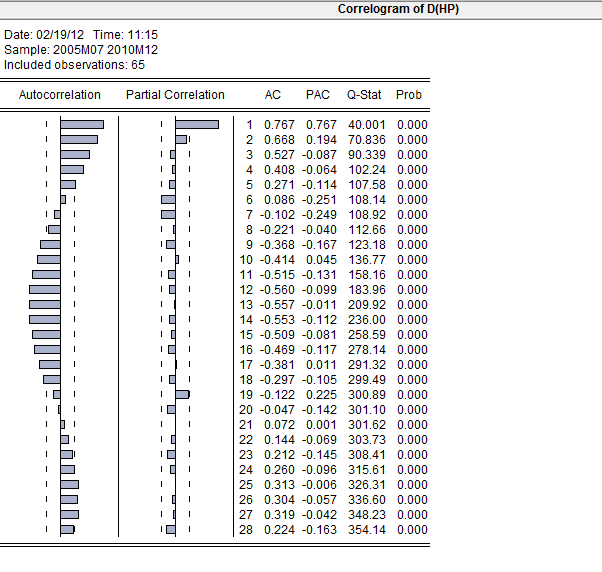This screenshot has height=572, width=602.
Task: Click the Sample: 2005M07 2010M12 line
Action: (81, 50)
